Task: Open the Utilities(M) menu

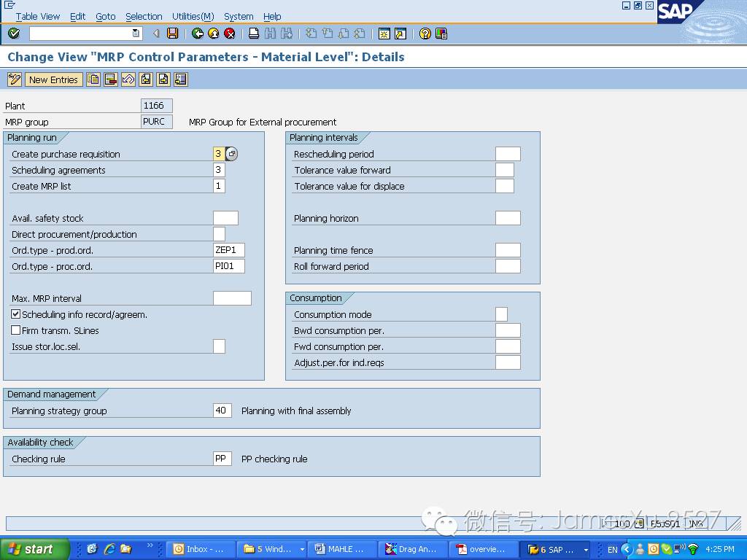Action: tap(193, 17)
